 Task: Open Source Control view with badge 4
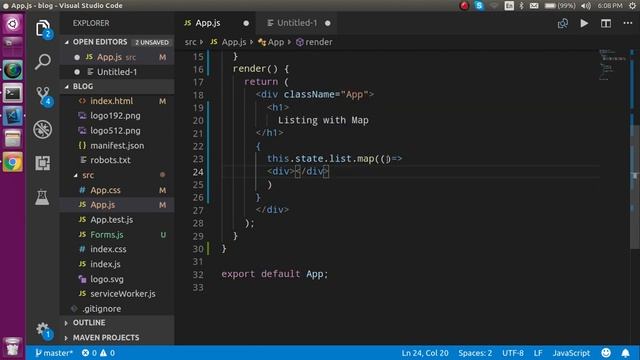43,96
